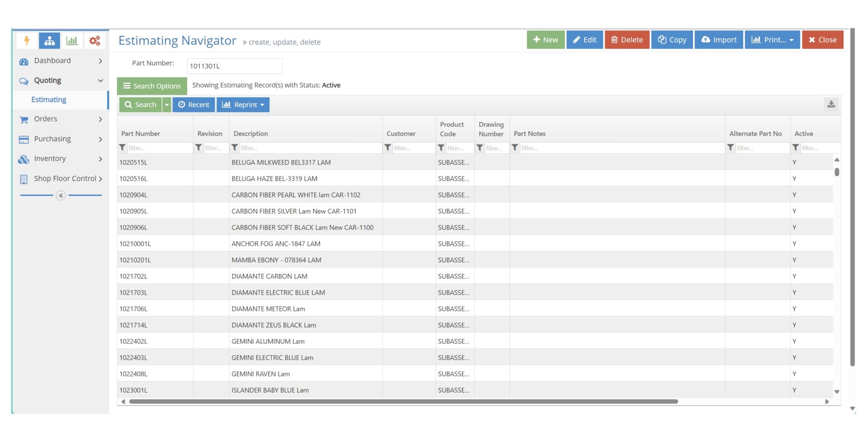Select Estimating under Quoting
Viewport: 868px width, 442px height.
[49, 100]
